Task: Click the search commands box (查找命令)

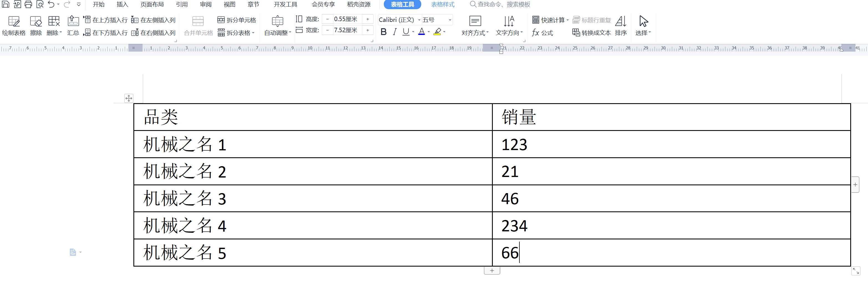Action: (x=500, y=4)
